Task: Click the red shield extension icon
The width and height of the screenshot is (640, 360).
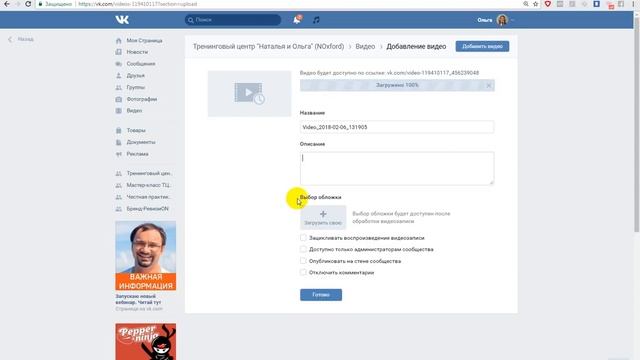Action: [547, 4]
